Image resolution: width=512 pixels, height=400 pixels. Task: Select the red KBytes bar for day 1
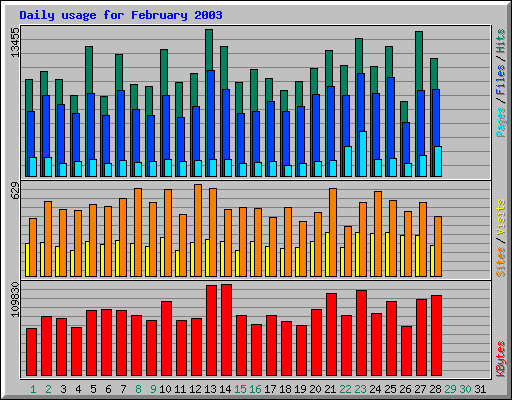coord(32,352)
